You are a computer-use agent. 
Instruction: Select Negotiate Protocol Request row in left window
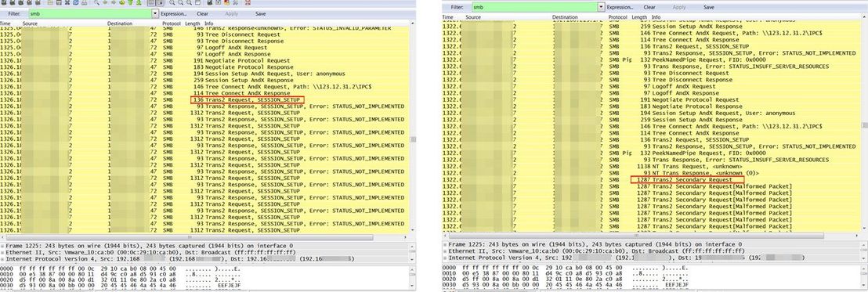(204, 61)
